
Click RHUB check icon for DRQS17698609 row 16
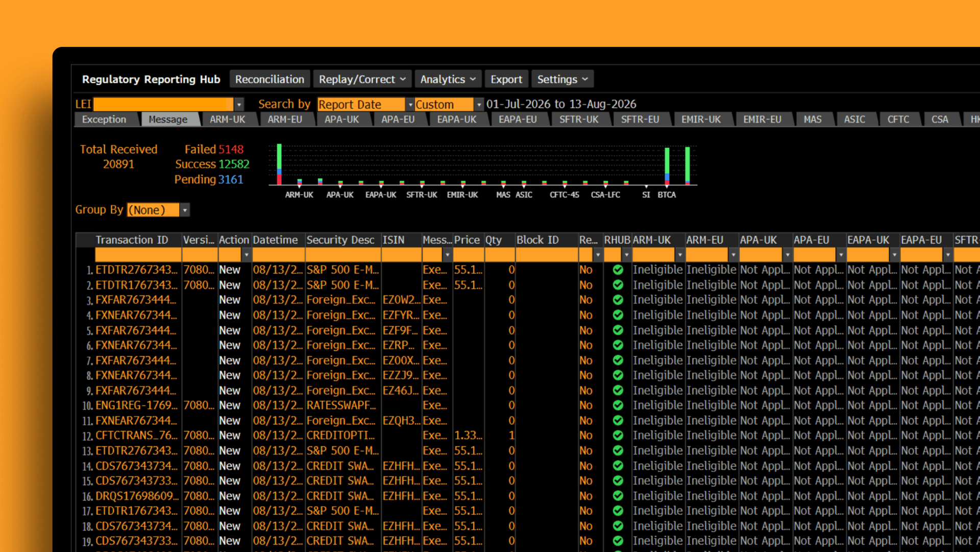[x=618, y=496]
